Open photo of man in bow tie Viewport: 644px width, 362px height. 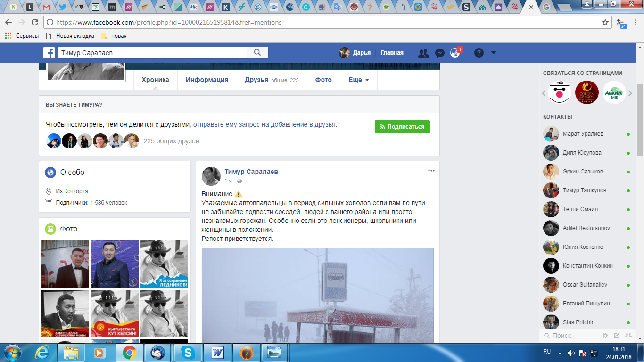coord(65,264)
